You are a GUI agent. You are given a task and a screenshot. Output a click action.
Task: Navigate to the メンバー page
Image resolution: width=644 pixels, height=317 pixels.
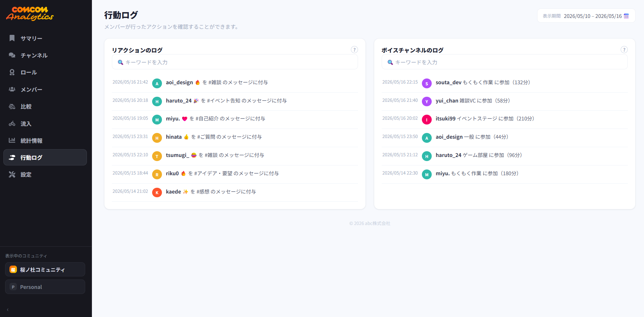click(x=45, y=89)
